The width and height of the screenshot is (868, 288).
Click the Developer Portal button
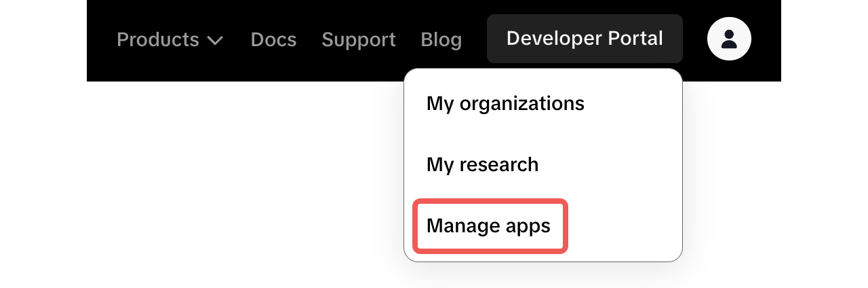[585, 39]
